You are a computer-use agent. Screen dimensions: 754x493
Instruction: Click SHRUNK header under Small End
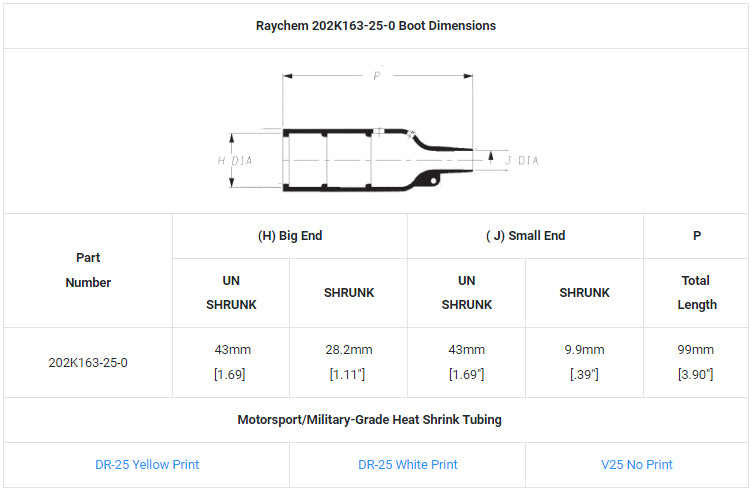click(584, 293)
